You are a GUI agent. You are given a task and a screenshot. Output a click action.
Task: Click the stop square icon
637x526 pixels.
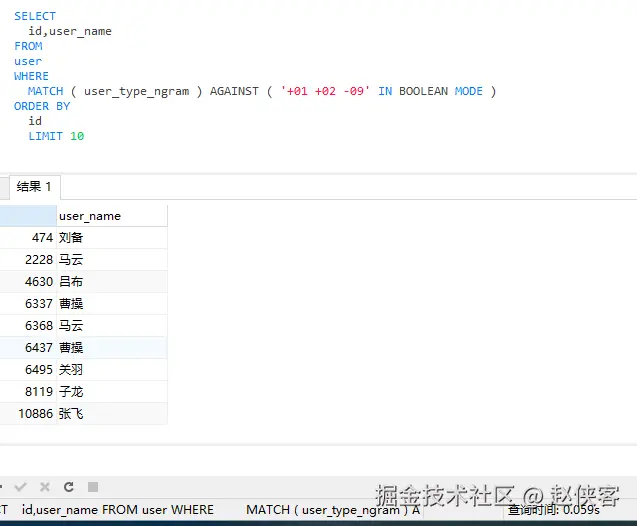click(93, 487)
